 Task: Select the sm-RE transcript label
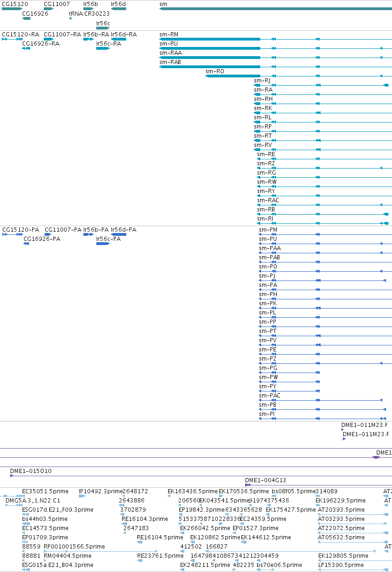coord(266,154)
